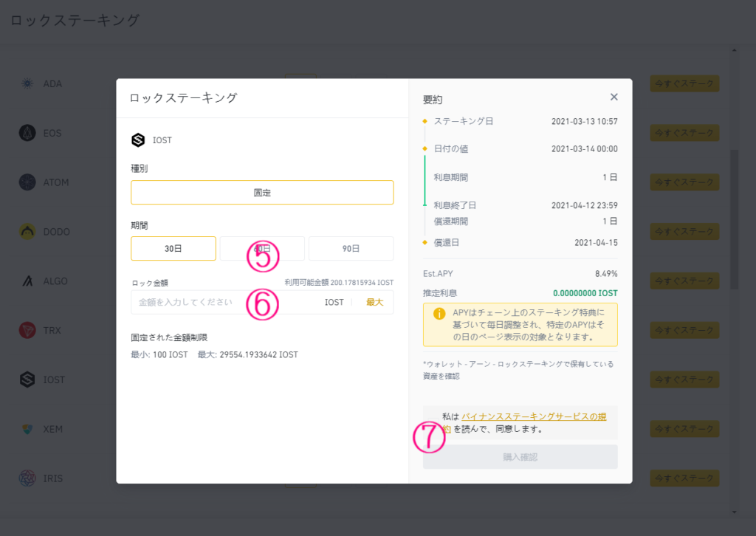Click 今すぐステーク button in TRX row
The image size is (756, 536).
pos(684,330)
